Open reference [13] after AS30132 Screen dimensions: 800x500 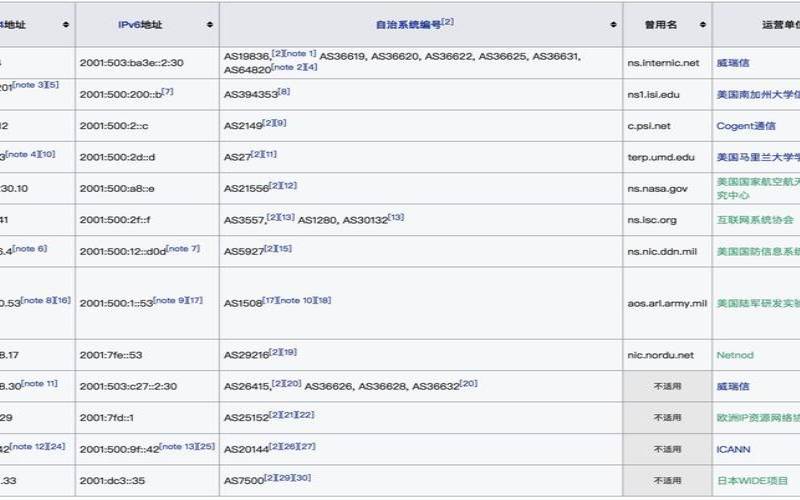pyautogui.click(x=396, y=217)
